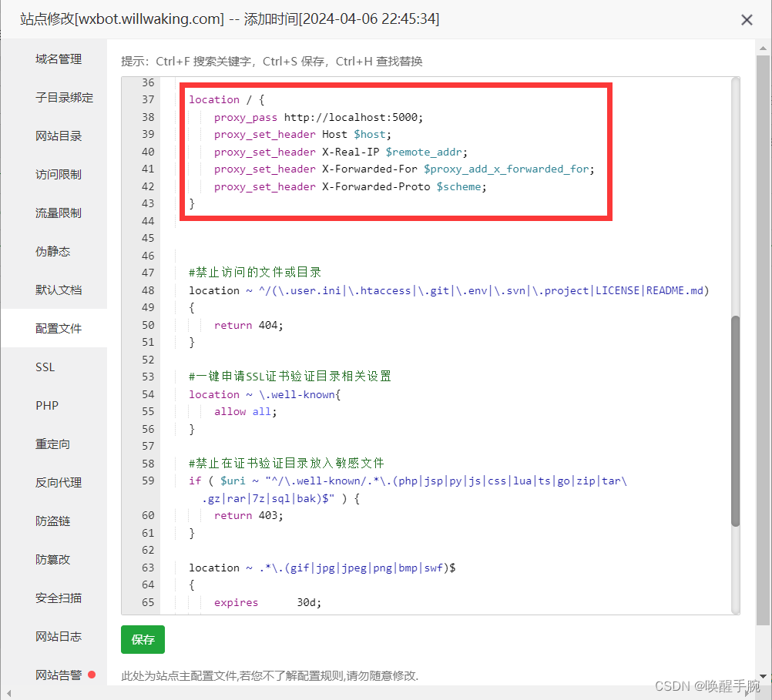Click the 'proxy_set_header Host $host;' line
This screenshot has width=772, height=700.
[x=302, y=135]
